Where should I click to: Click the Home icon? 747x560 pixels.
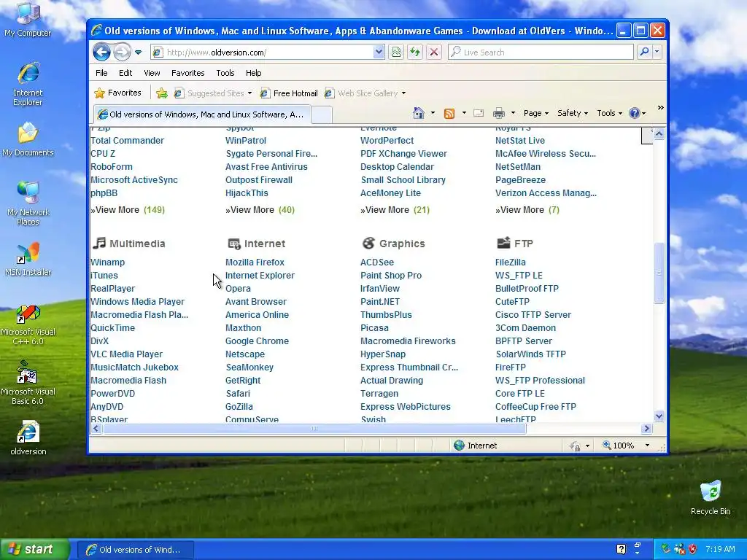[x=418, y=113]
